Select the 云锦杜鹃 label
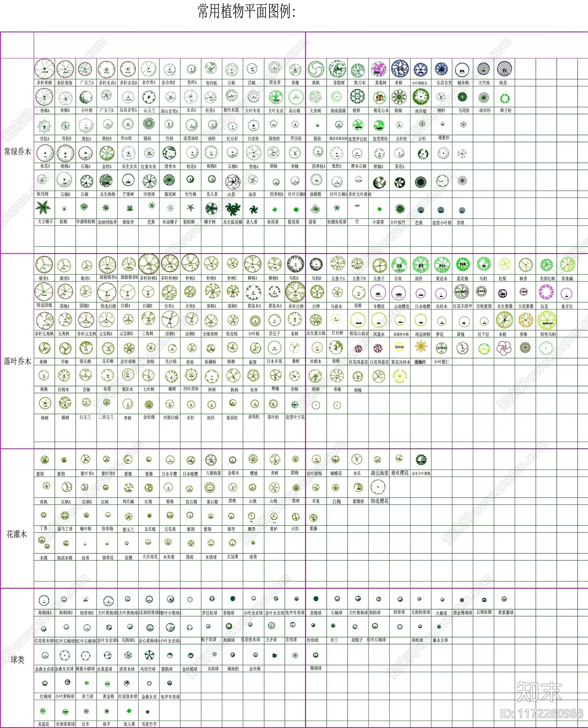This screenshot has height=728, width=588. [x=484, y=612]
